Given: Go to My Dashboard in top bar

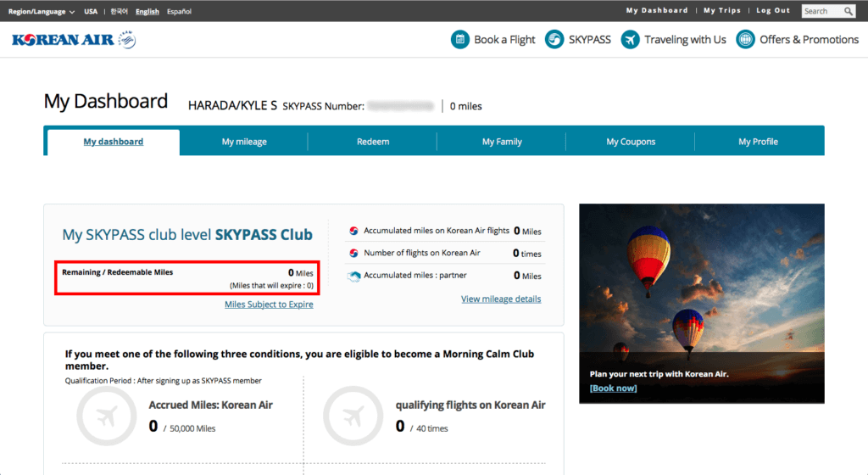Looking at the screenshot, I should [x=657, y=10].
